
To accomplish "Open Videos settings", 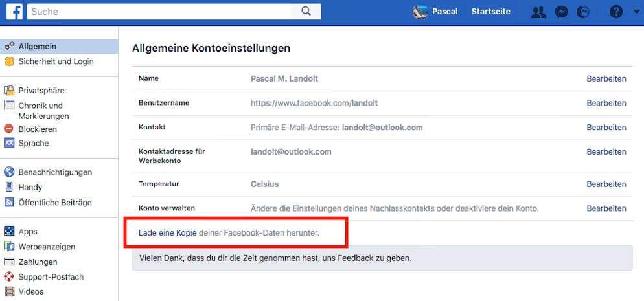I will pos(31,291).
